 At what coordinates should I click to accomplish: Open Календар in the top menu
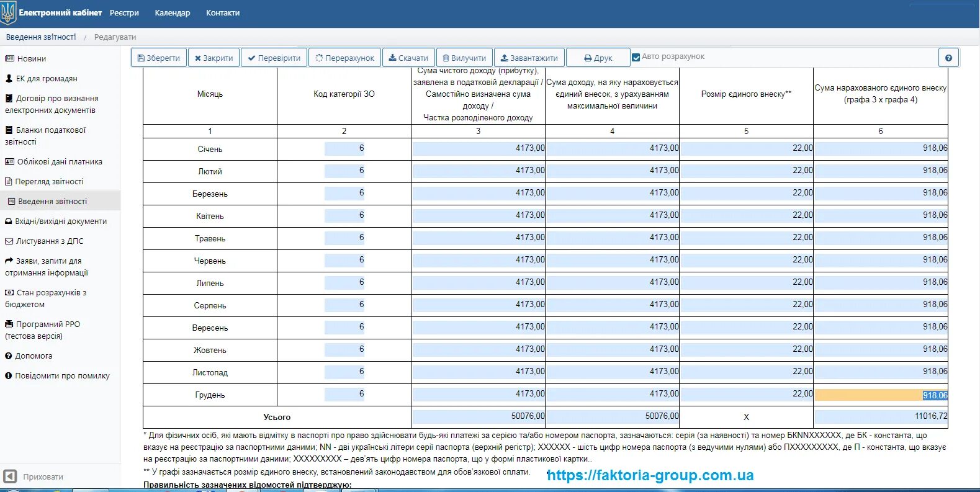173,12
